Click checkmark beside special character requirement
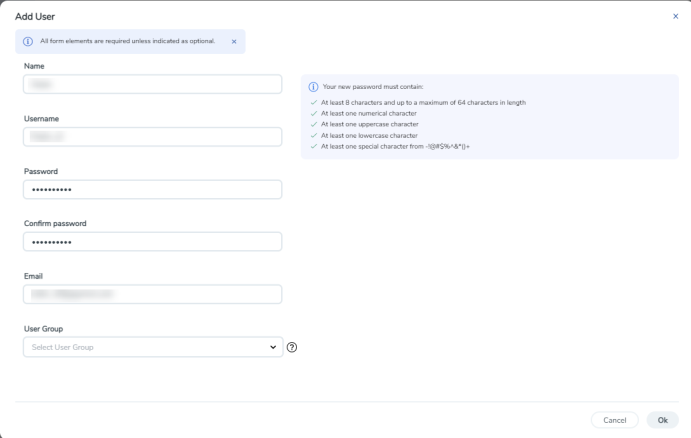Viewport: 691px width, 438px height. coord(313,146)
